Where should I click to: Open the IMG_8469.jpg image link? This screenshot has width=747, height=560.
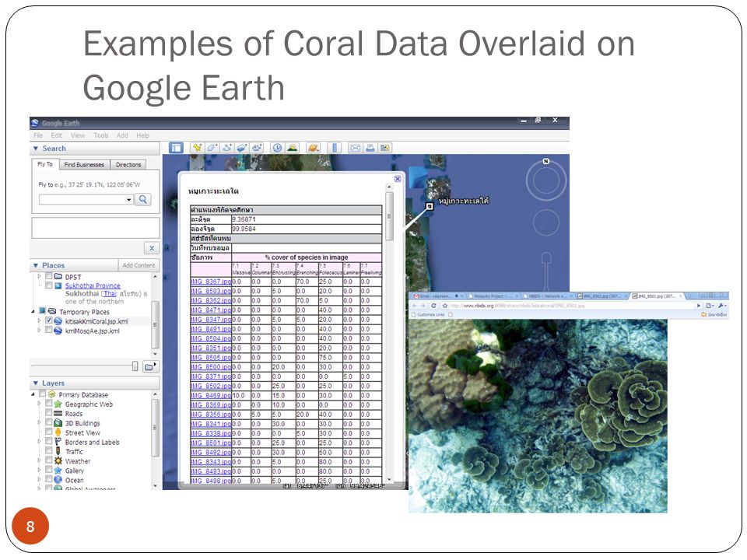pos(211,395)
